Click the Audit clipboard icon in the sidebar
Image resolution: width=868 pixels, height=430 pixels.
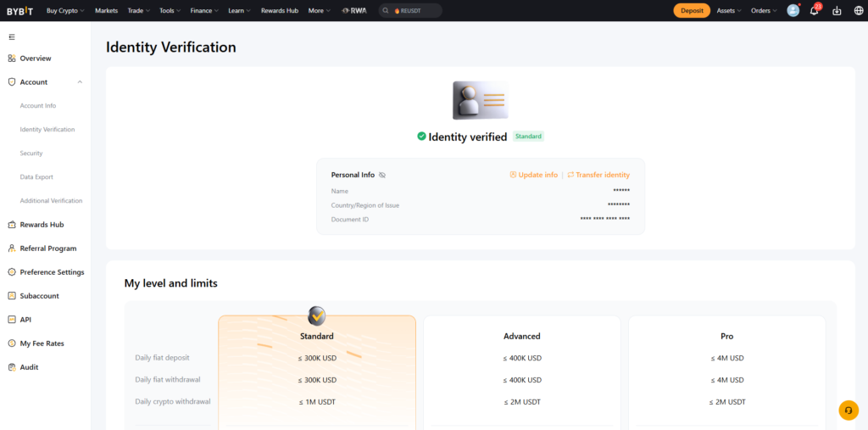12,367
